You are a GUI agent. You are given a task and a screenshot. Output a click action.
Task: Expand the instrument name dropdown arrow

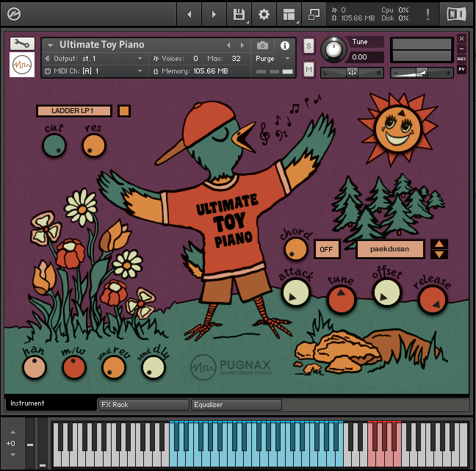click(51, 46)
